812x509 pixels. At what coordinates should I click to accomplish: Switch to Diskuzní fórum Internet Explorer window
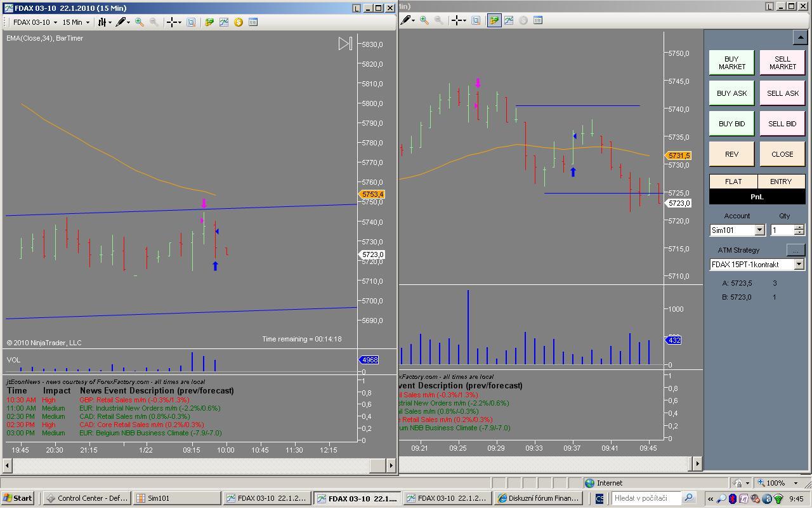coord(539,498)
